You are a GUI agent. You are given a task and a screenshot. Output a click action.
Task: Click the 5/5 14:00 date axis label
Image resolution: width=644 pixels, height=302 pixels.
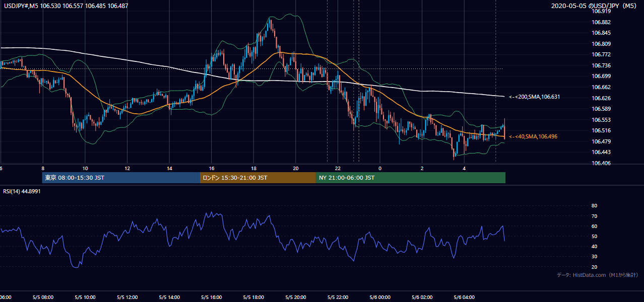169,297
